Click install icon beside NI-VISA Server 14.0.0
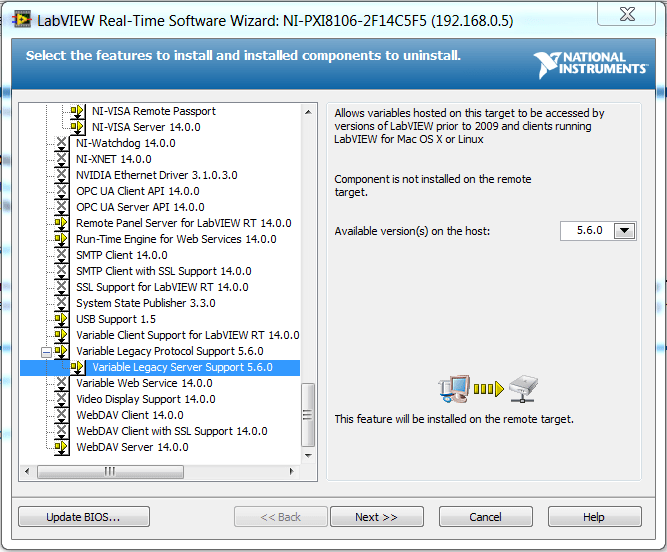667x552 pixels. (77, 127)
